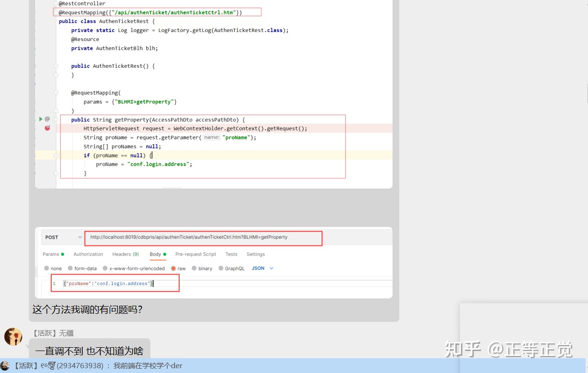Switch to the Headers (9) tab
Screen dimensions: 588x373
pyautogui.click(x=125, y=254)
